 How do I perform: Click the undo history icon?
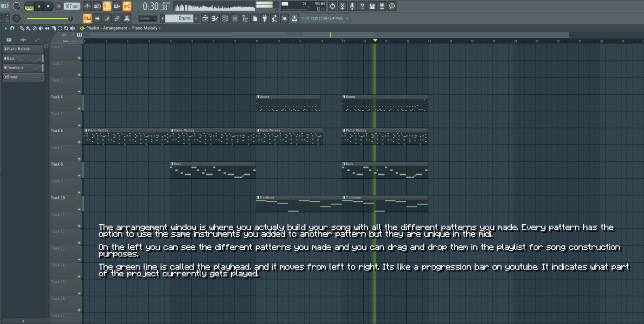click(332, 6)
